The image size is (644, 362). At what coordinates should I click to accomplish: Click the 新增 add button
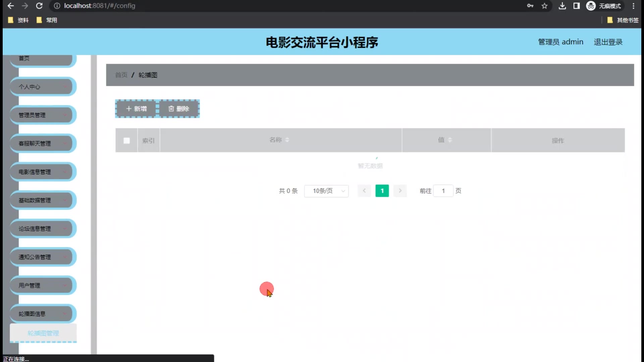coord(136,109)
